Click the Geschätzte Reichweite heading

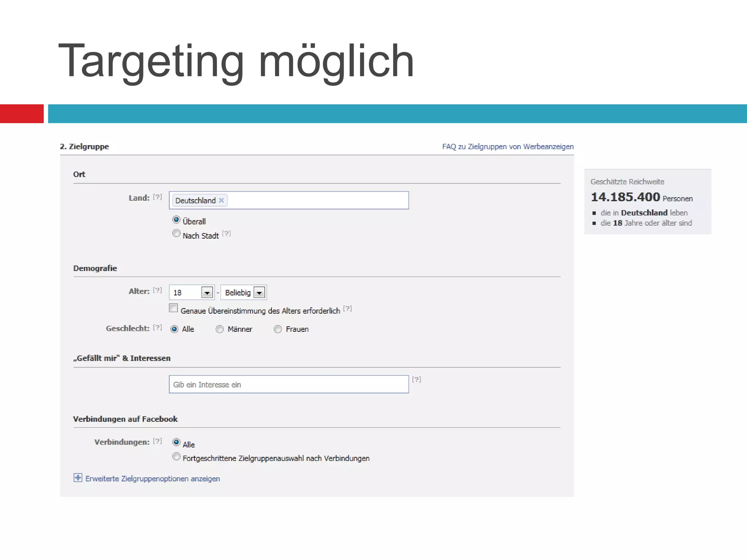(627, 182)
